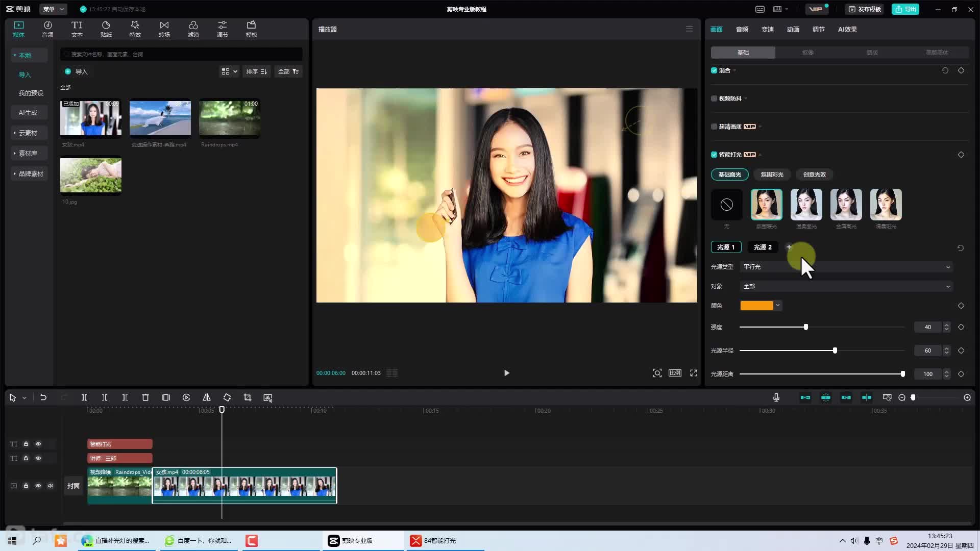Viewport: 980px width, 551px height.
Task: Click the player fullscreen icon
Action: point(694,373)
